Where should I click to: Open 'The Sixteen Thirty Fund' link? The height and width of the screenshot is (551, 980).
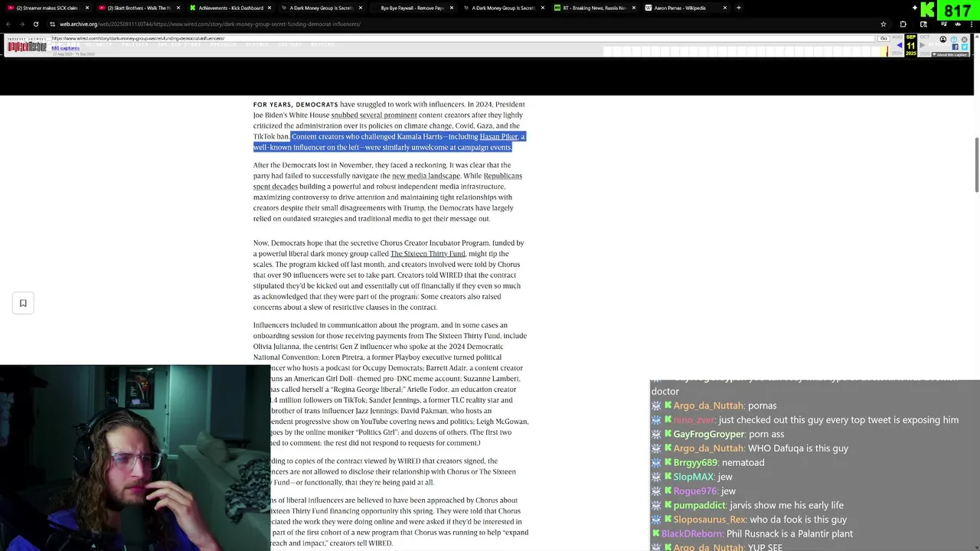click(427, 254)
